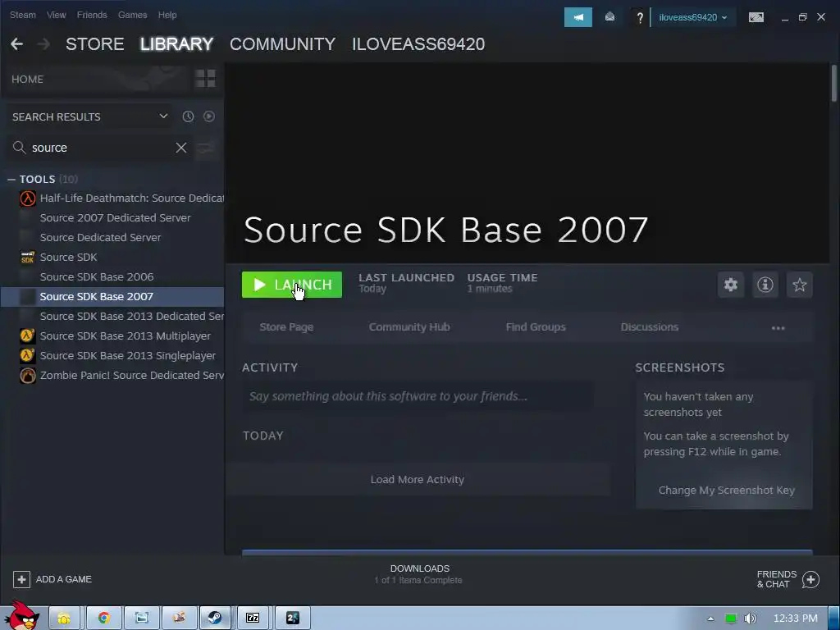Open Chrome from the taskbar
This screenshot has width=840, height=630.
click(104, 618)
